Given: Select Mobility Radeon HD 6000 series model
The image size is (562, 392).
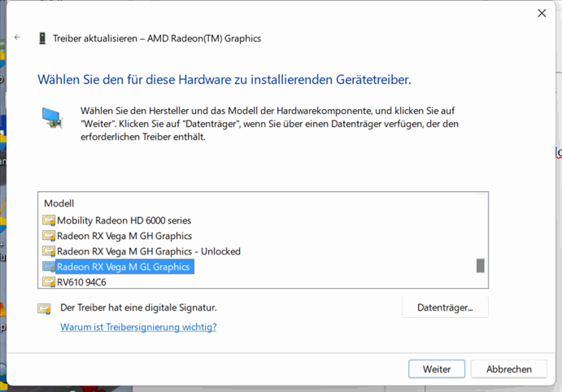Looking at the screenshot, I should 124,220.
